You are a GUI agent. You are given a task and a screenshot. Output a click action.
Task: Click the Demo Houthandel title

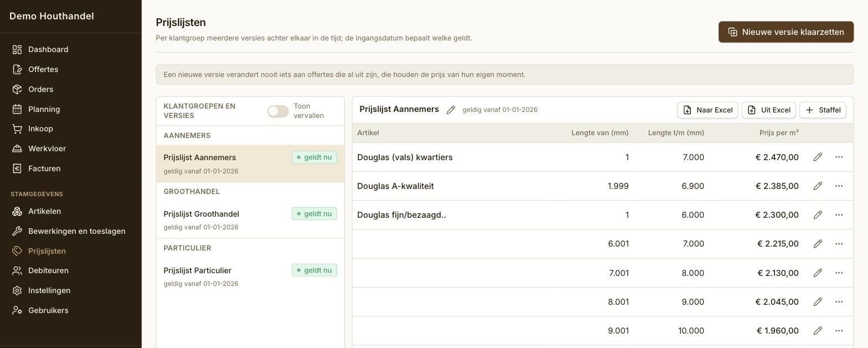(51, 16)
